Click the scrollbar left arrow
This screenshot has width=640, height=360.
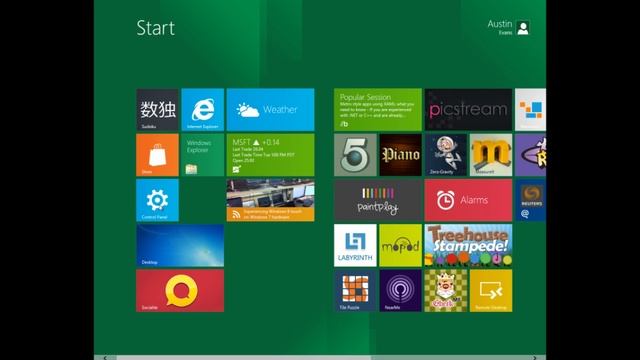click(105, 358)
